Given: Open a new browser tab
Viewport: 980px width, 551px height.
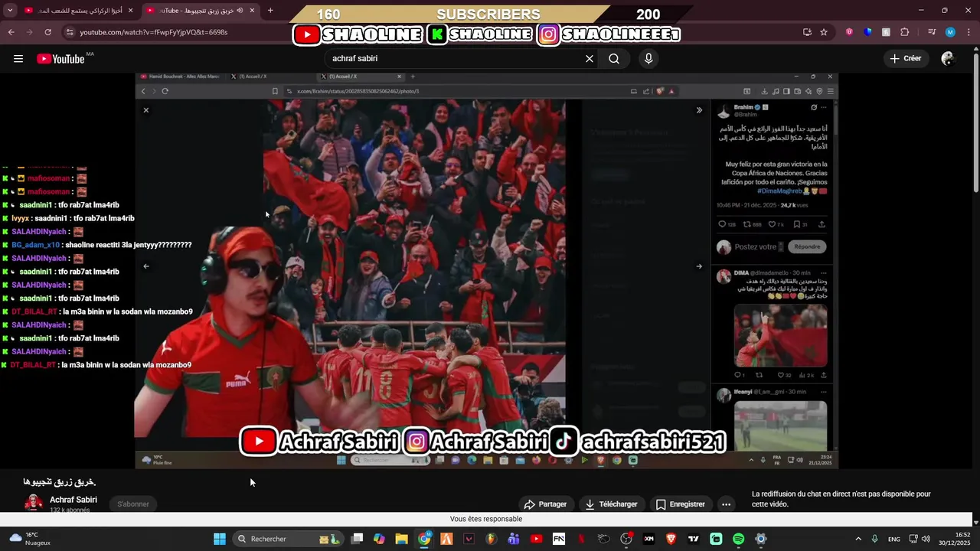Looking at the screenshot, I should (x=270, y=11).
